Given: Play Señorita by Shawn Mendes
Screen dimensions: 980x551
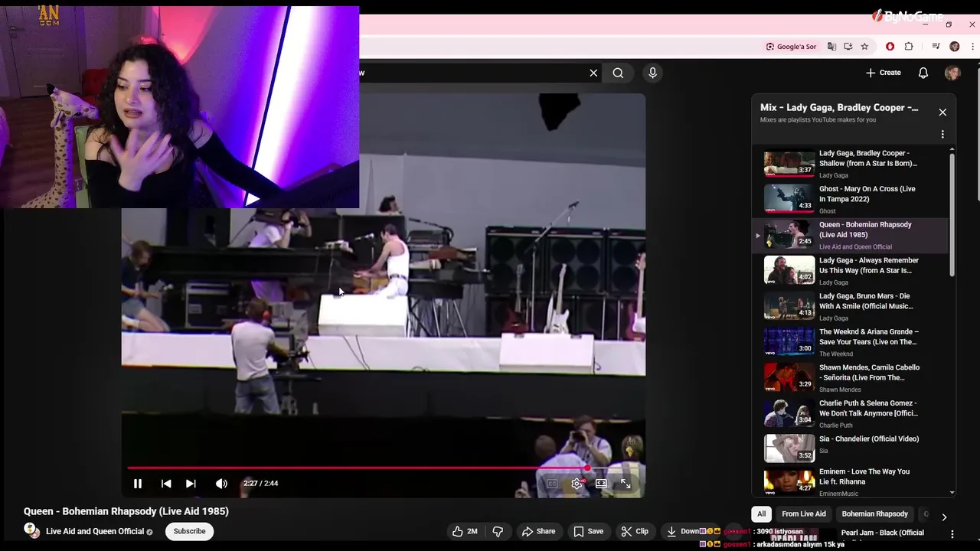Looking at the screenshot, I should point(850,378).
